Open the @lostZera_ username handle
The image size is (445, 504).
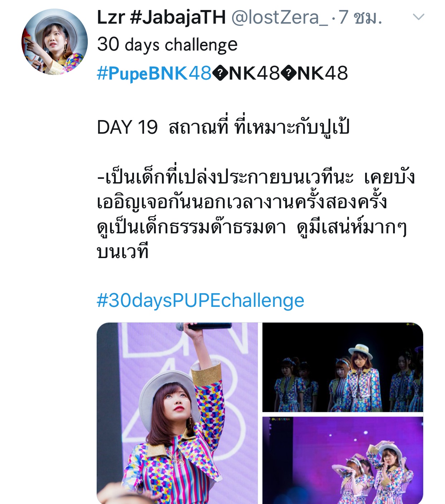pyautogui.click(x=279, y=17)
